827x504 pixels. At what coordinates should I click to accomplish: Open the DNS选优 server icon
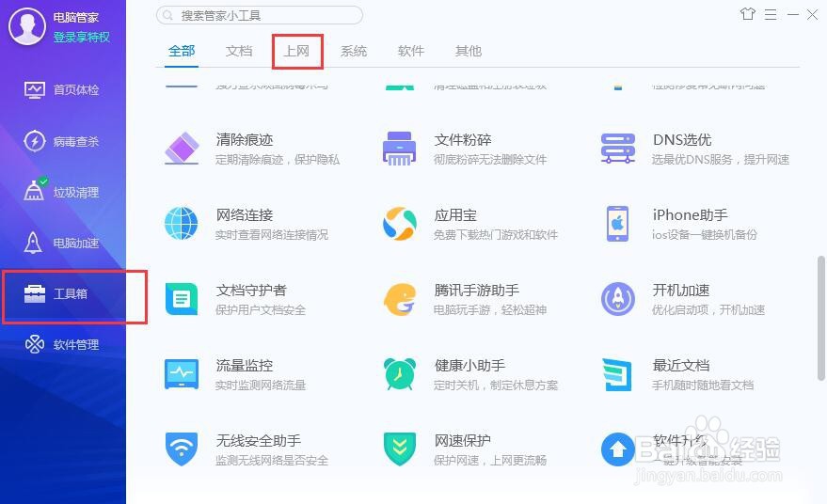click(x=617, y=149)
